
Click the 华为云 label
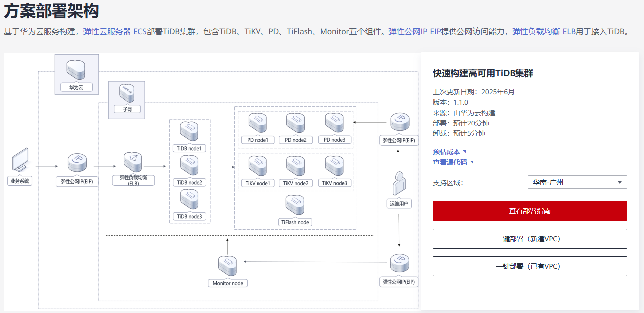coord(76,87)
